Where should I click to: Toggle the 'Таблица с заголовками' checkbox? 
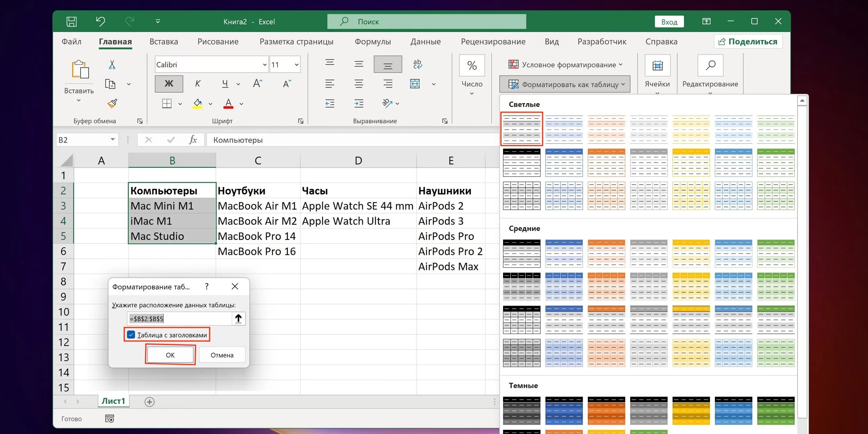[x=131, y=335]
